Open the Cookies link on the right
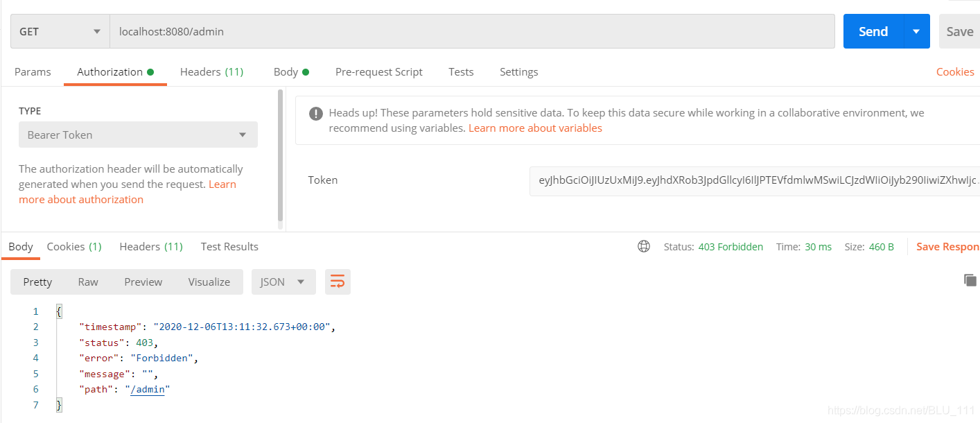Viewport: 980px width, 423px height. pos(955,71)
